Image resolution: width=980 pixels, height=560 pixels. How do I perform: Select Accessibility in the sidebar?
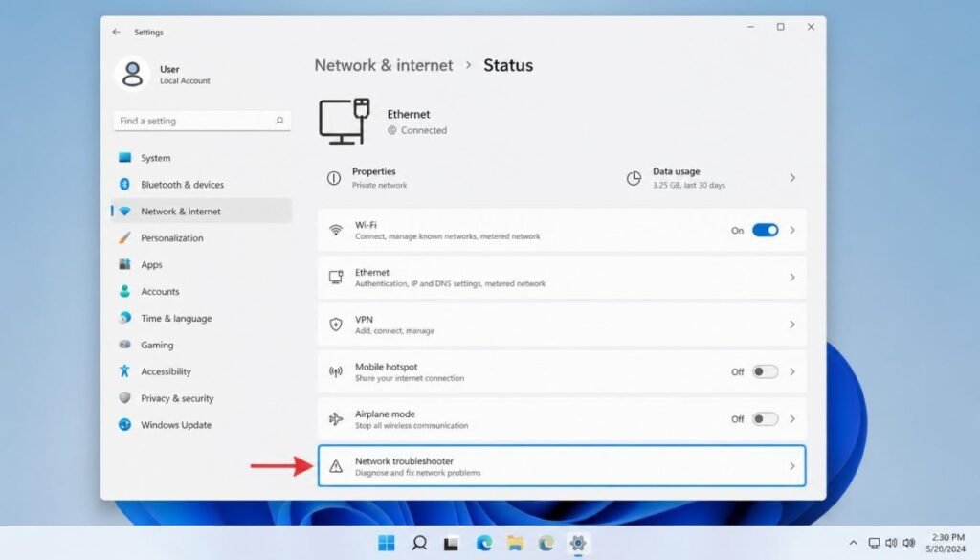point(202,371)
